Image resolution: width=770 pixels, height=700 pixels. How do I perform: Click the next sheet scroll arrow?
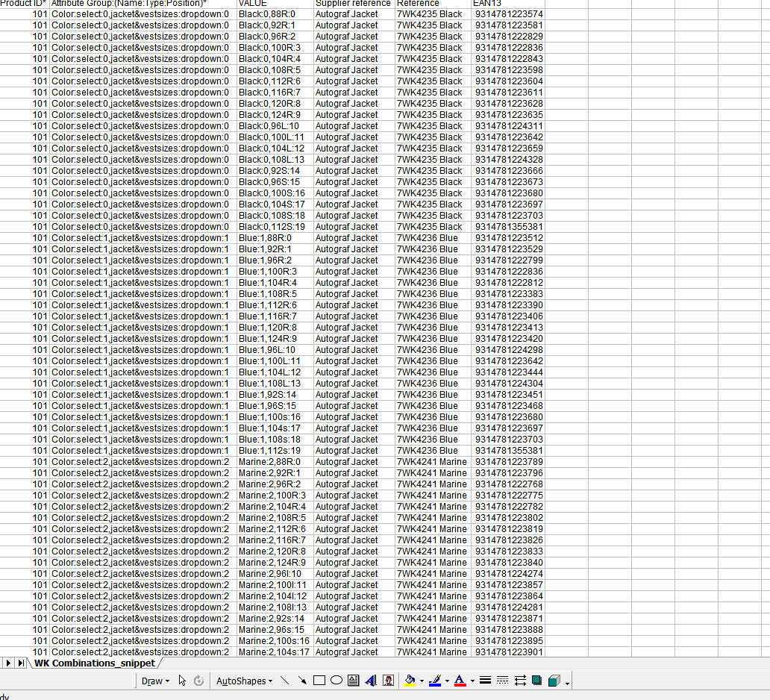8,663
